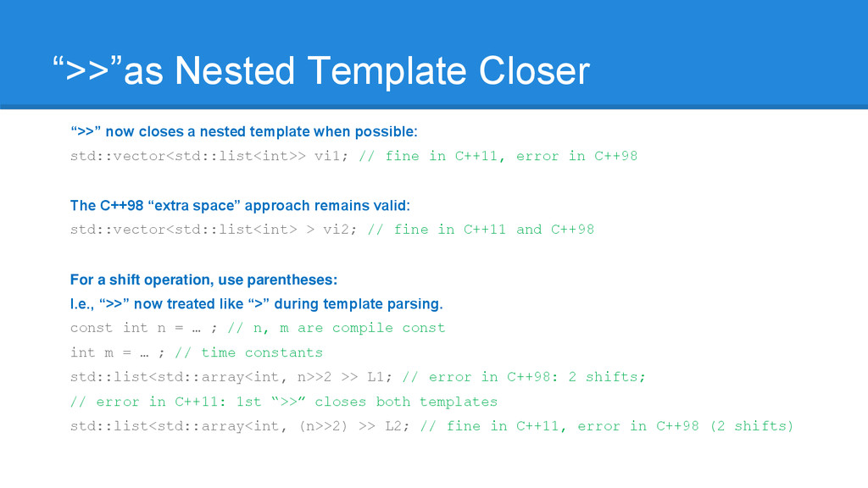Click comment "fine in C++11 and C++98"

(x=481, y=230)
